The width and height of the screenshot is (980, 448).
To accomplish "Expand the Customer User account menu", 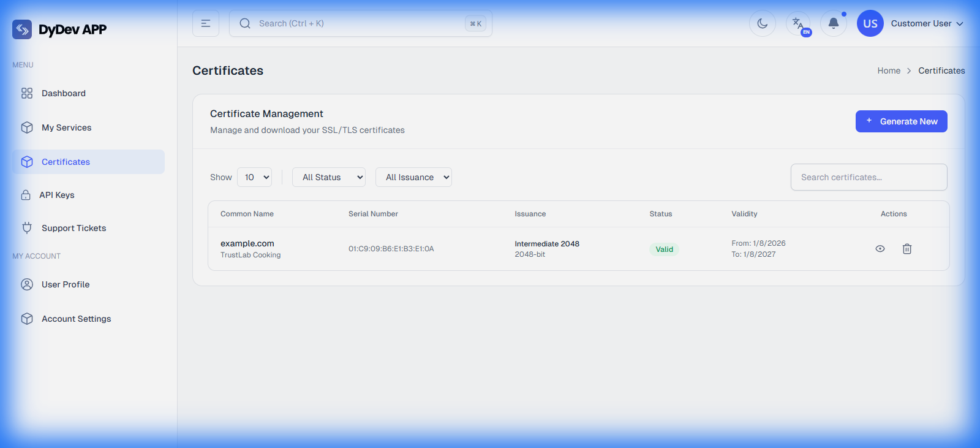I will click(927, 23).
